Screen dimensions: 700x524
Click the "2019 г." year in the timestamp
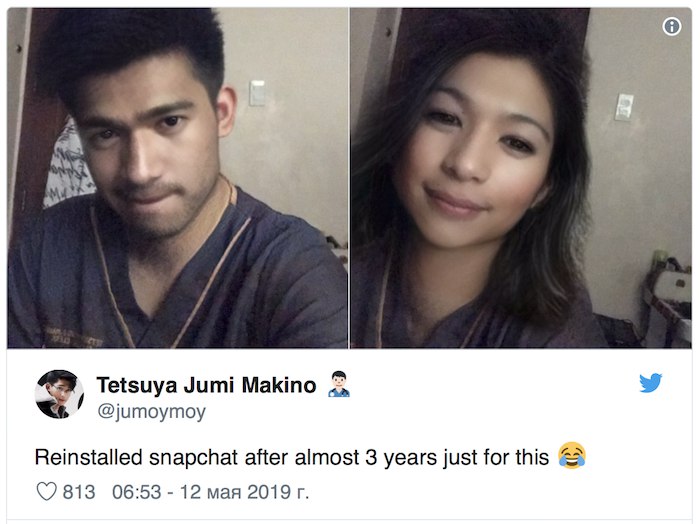pos(278,492)
